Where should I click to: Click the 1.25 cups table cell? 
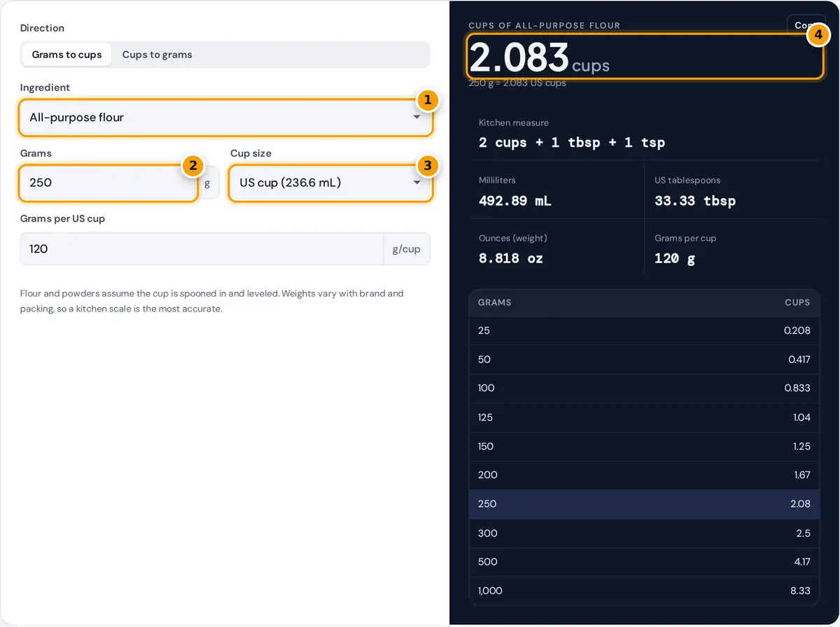pos(801,446)
